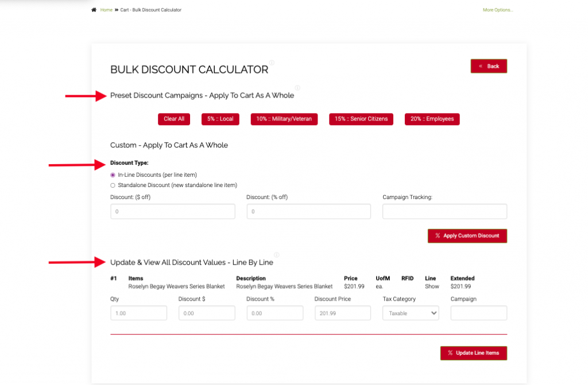Screen dimensions: 588x385
Task: Click the Extended value $201.99
Action: (461, 286)
